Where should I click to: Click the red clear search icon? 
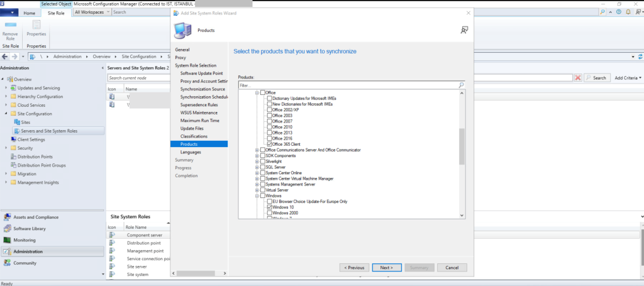(x=577, y=78)
